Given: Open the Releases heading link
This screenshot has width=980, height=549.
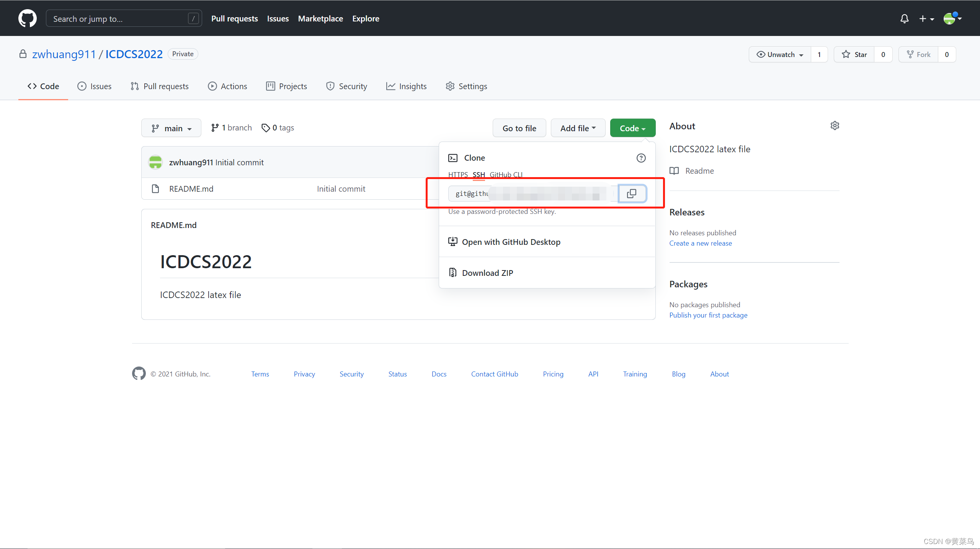Looking at the screenshot, I should pos(687,212).
